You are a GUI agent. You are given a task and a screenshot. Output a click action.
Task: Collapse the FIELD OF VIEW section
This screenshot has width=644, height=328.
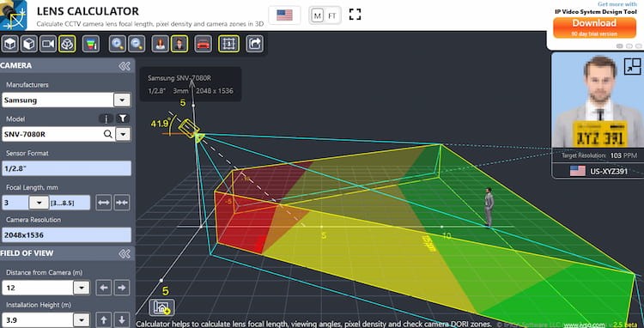pos(125,253)
